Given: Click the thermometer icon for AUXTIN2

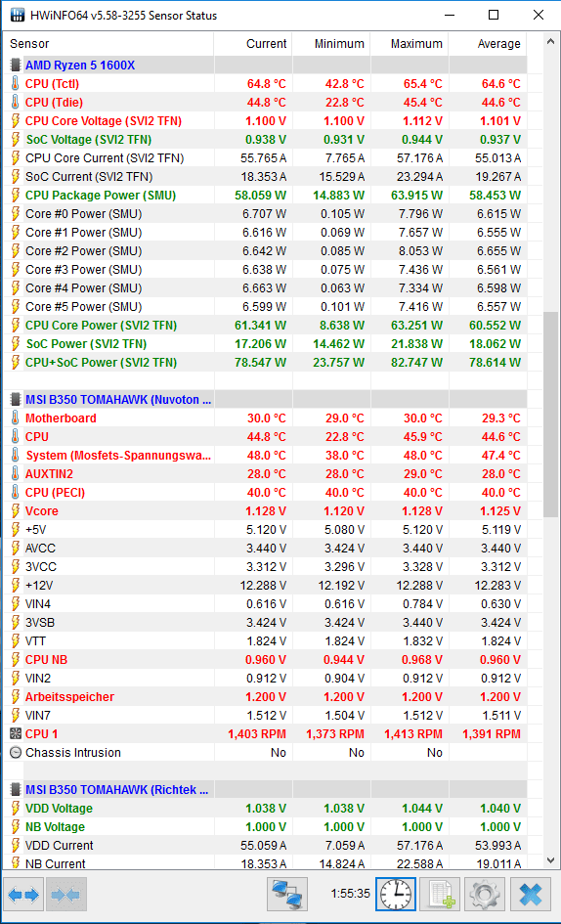Looking at the screenshot, I should [16, 474].
